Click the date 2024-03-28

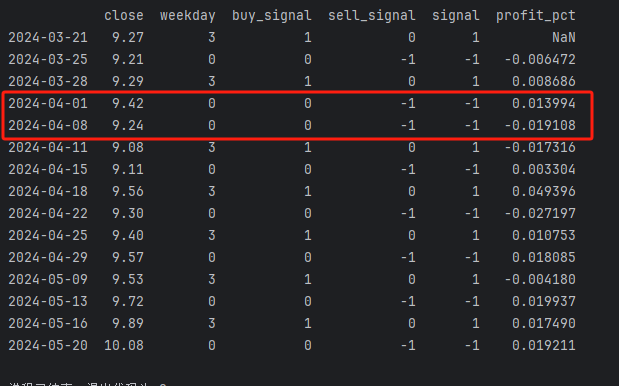[48, 81]
